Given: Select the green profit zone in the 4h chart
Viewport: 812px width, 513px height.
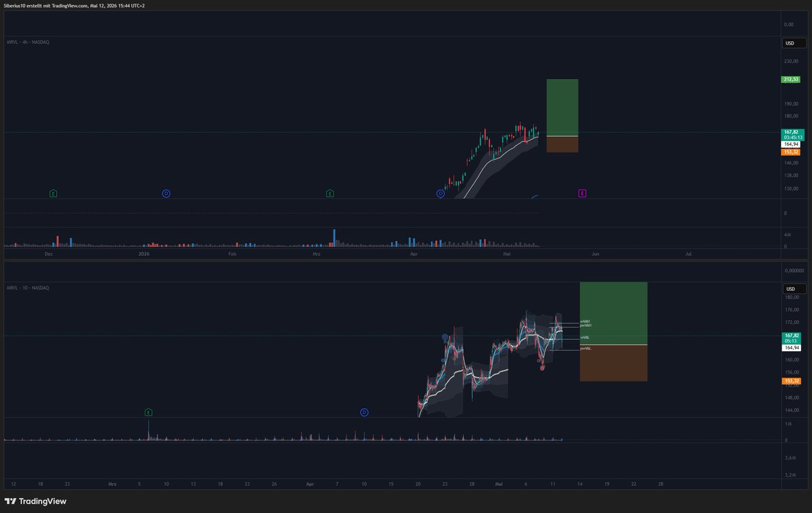Looking at the screenshot, I should click(x=562, y=108).
